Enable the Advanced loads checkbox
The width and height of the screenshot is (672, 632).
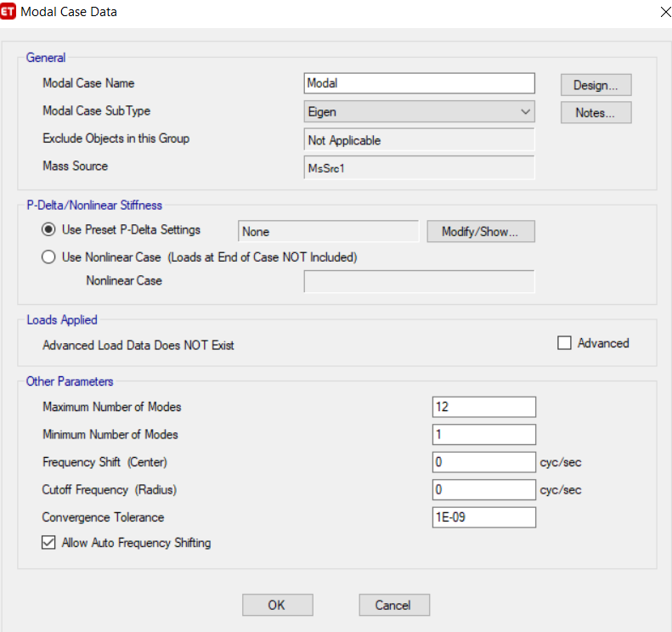(x=564, y=343)
